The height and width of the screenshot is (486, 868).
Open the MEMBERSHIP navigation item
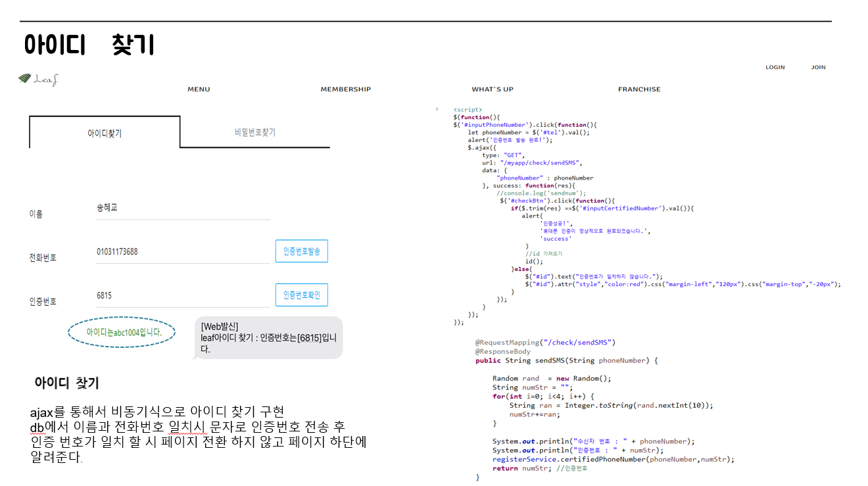coord(346,89)
